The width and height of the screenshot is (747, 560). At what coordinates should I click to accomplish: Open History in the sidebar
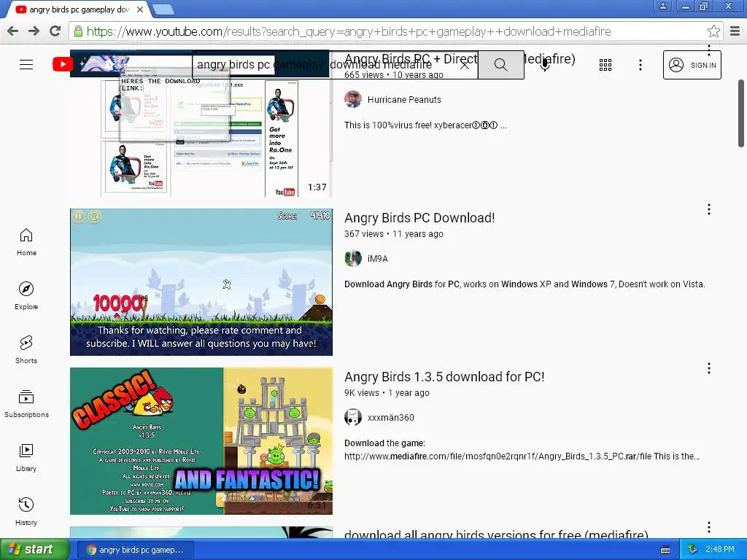26,511
